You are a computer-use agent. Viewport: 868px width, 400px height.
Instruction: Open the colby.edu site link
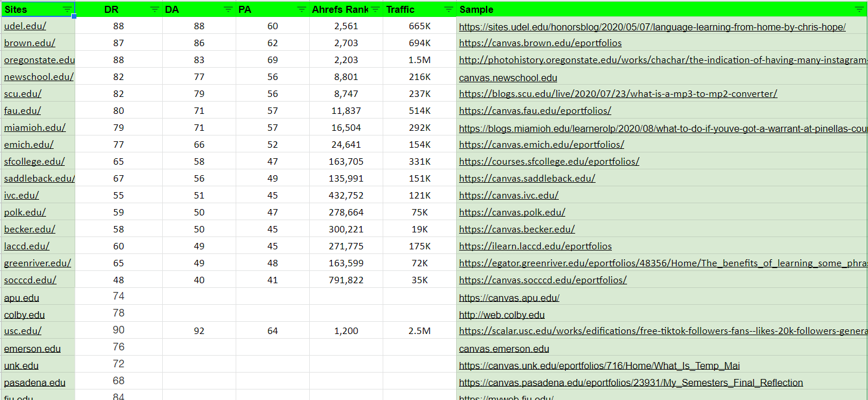pos(24,315)
